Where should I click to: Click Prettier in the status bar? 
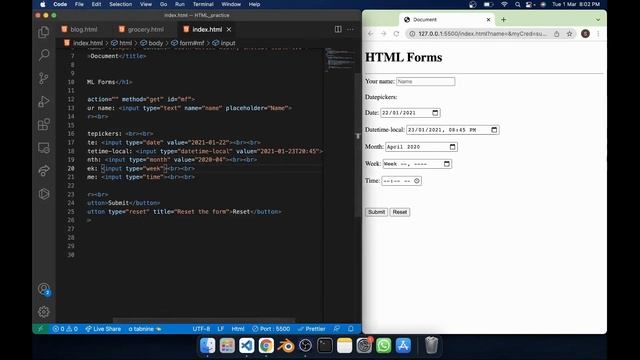coord(312,329)
